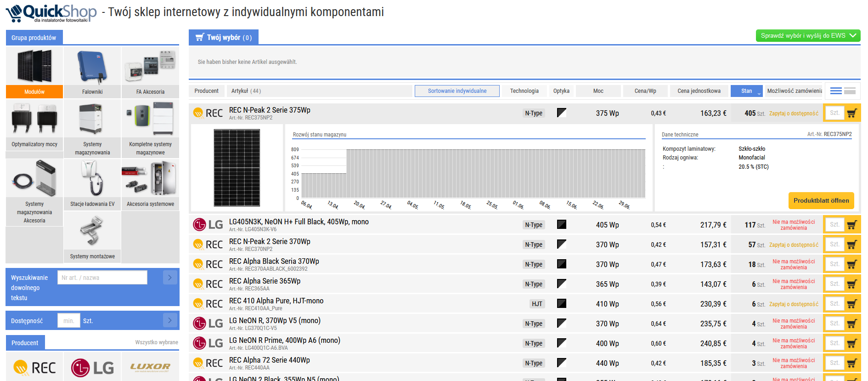
Task: Switch to compact list view
Action: 836,91
